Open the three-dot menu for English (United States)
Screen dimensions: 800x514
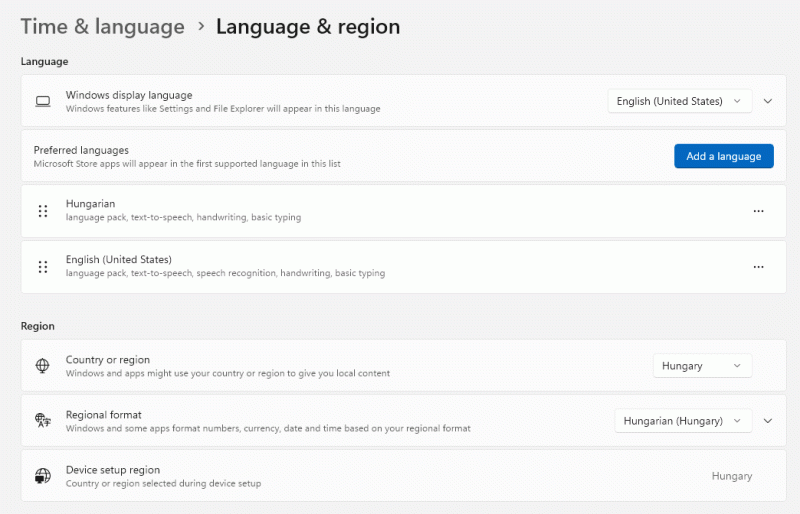(x=758, y=267)
